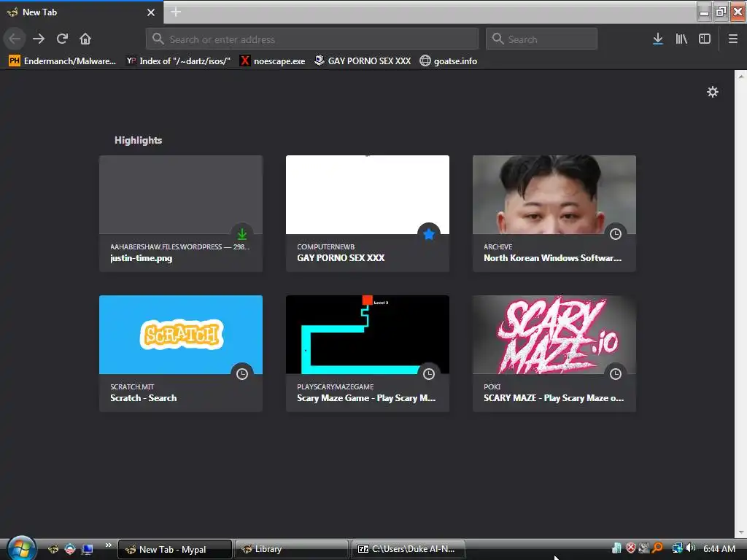Image resolution: width=747 pixels, height=560 pixels.
Task: Click 'North Korean Windows Softwar...' title text
Action: click(x=553, y=258)
